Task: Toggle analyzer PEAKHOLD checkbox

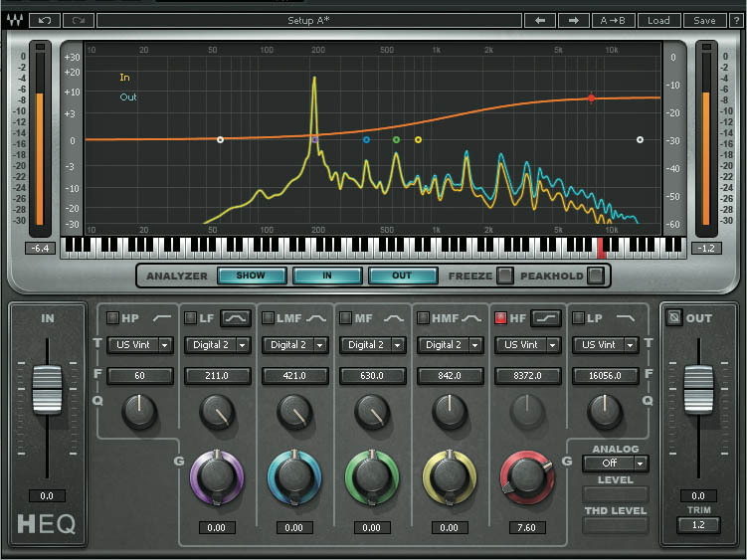Action: 596,276
